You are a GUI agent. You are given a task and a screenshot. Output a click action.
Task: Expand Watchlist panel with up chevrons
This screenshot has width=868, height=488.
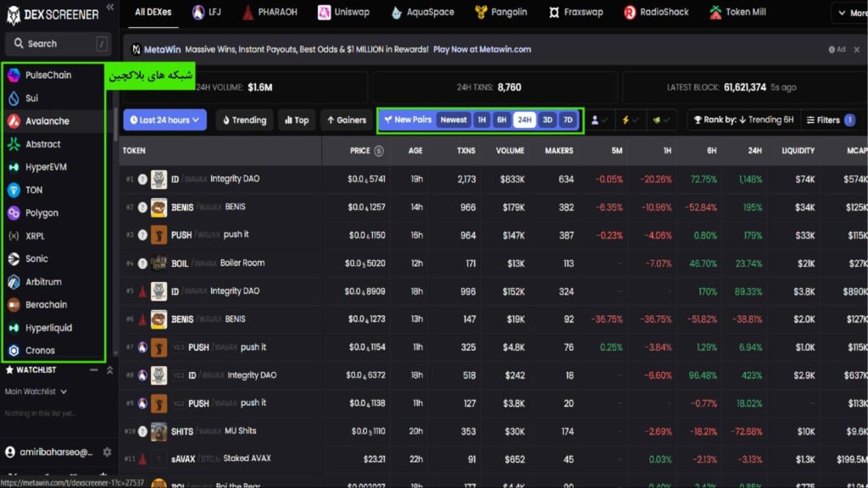109,370
